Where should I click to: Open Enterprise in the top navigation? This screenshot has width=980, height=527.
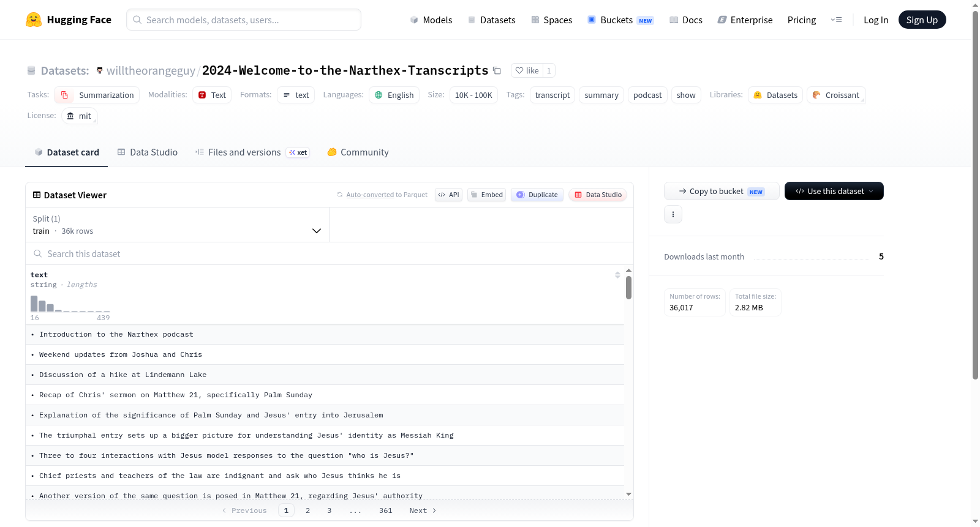tap(745, 20)
